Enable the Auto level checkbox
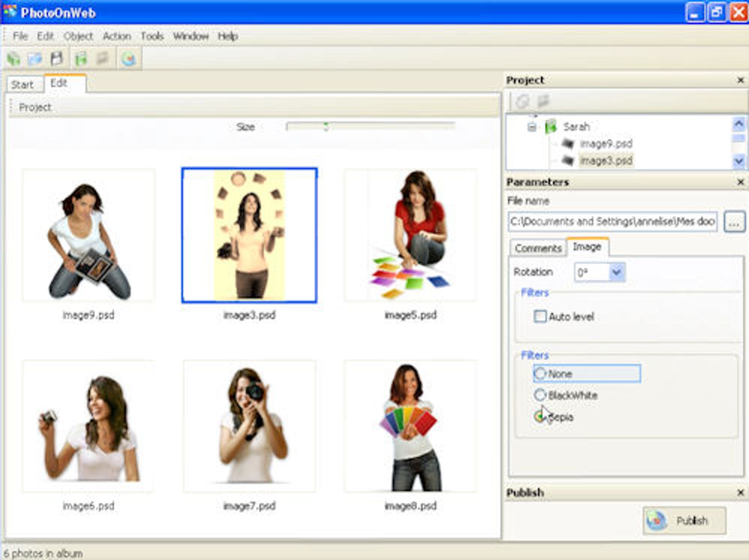This screenshot has height=560, width=749. [540, 316]
